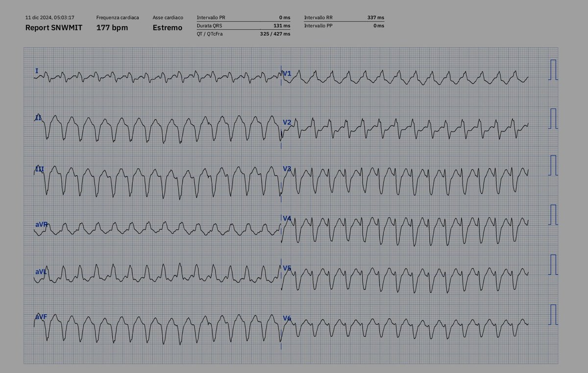Viewport: 588px width, 373px height.
Task: Open the Report SNWMIT title
Action: [54, 28]
